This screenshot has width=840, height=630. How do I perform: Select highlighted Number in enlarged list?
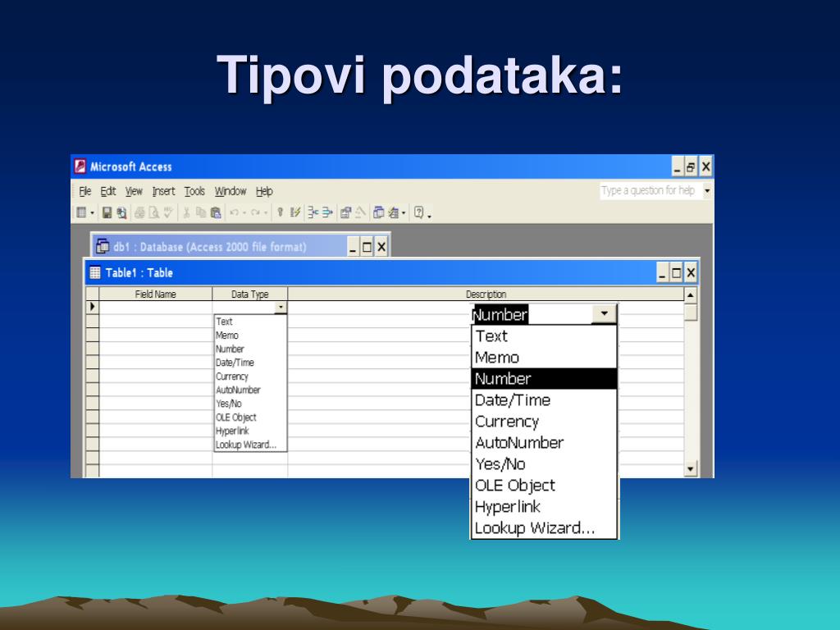(545, 379)
